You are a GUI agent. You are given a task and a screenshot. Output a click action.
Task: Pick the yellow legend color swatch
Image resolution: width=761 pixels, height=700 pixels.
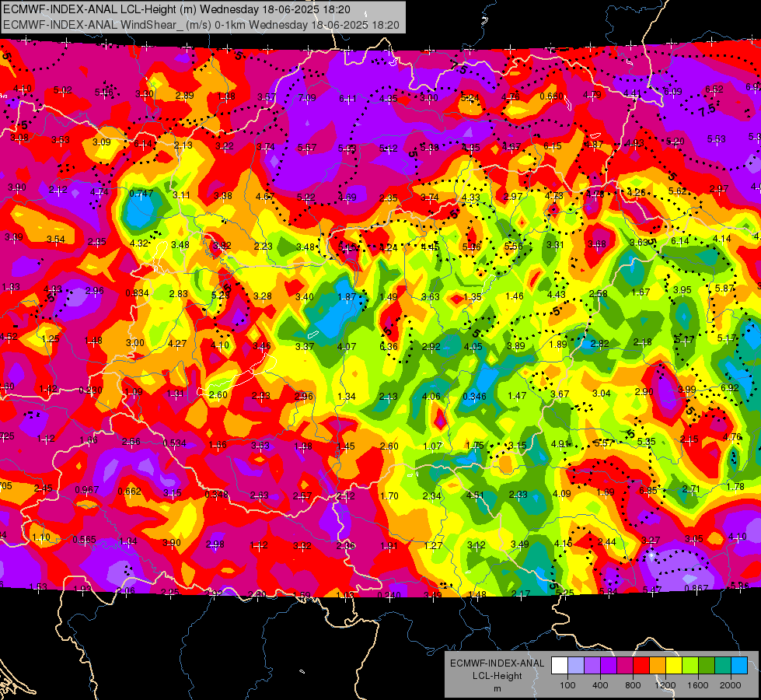click(x=674, y=666)
